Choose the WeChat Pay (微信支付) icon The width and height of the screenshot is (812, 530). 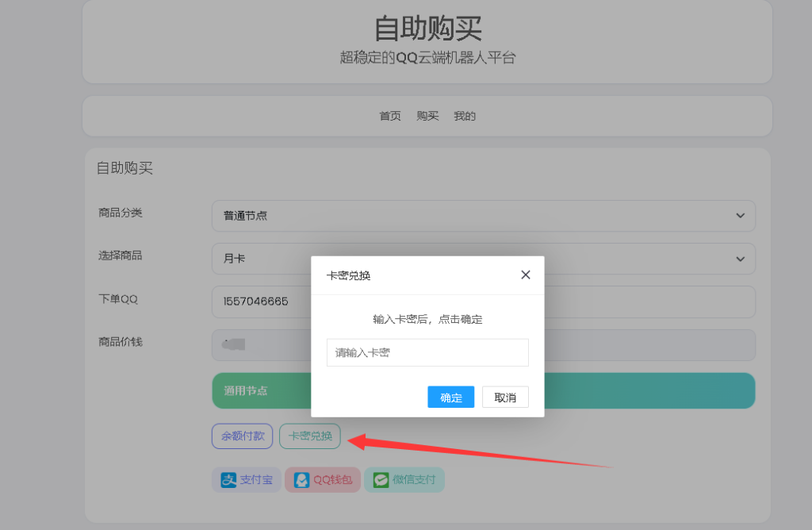point(404,479)
